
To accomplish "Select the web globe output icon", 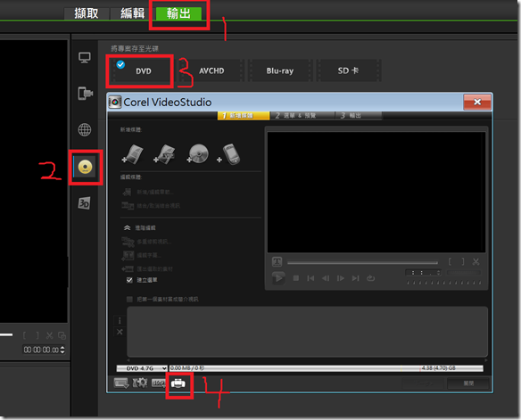I will pos(85,129).
